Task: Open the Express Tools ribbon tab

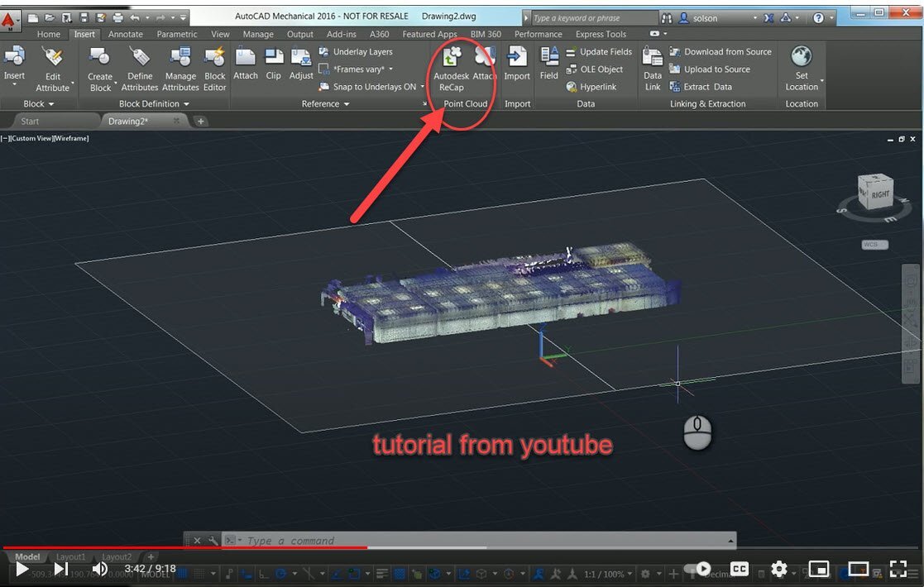Action: 601,34
